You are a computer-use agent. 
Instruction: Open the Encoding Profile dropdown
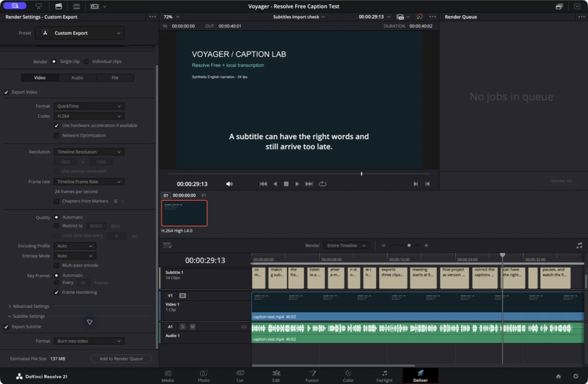(x=75, y=246)
